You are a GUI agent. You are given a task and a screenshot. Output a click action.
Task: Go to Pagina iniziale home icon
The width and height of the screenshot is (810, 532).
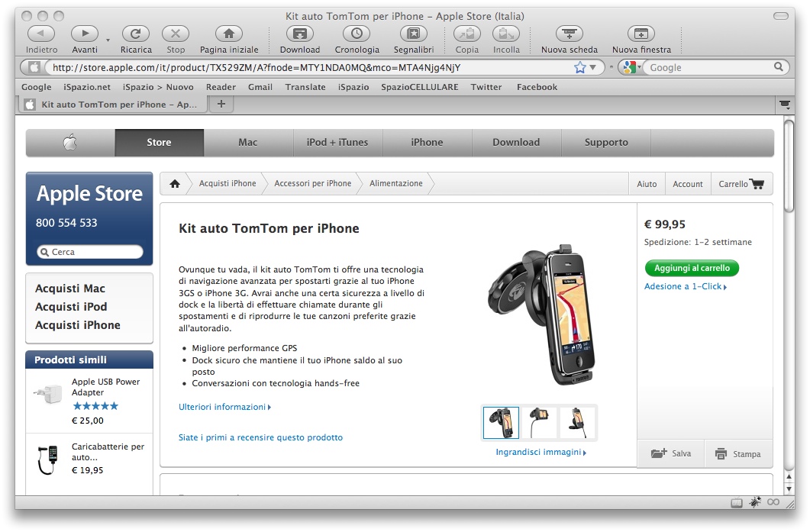(x=228, y=34)
